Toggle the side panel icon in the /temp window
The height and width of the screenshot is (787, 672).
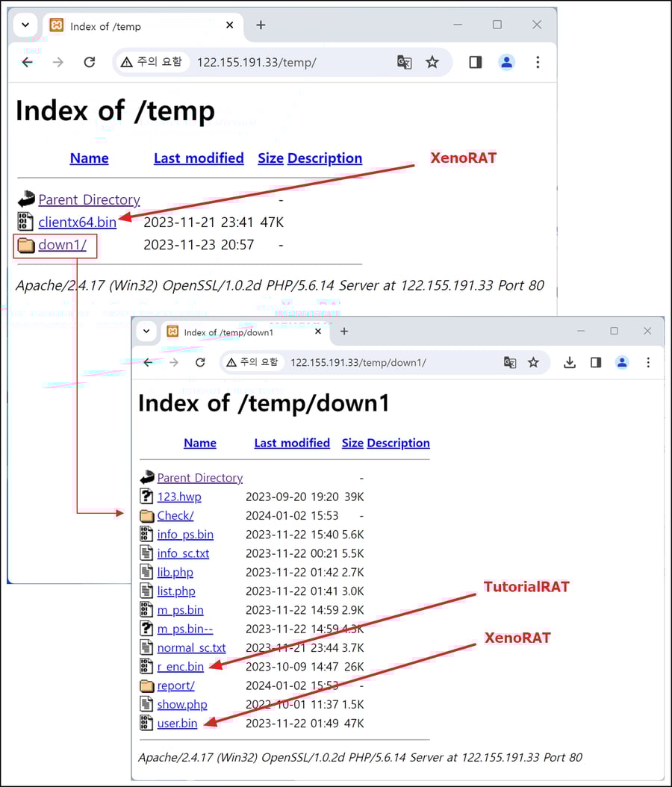pyautogui.click(x=475, y=63)
